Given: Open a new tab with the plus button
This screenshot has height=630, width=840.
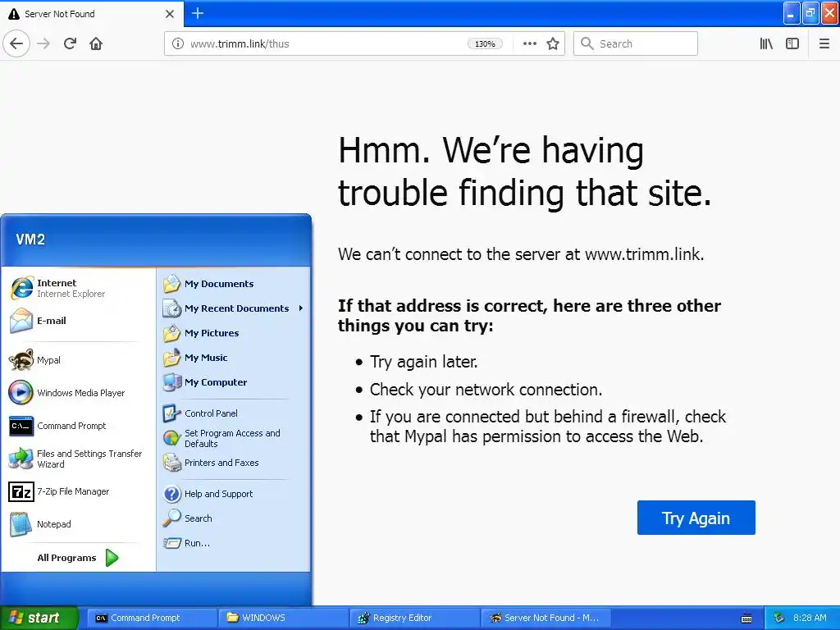Looking at the screenshot, I should pos(198,13).
